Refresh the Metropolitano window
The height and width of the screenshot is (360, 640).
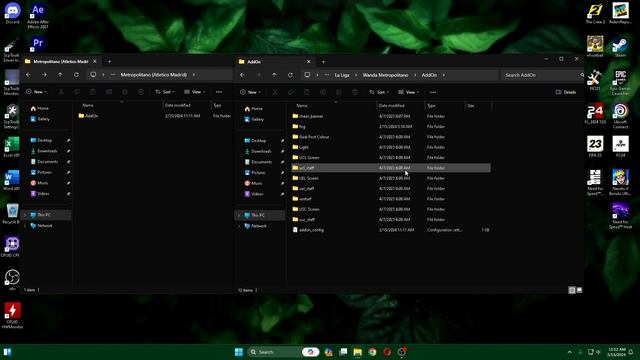tap(76, 75)
